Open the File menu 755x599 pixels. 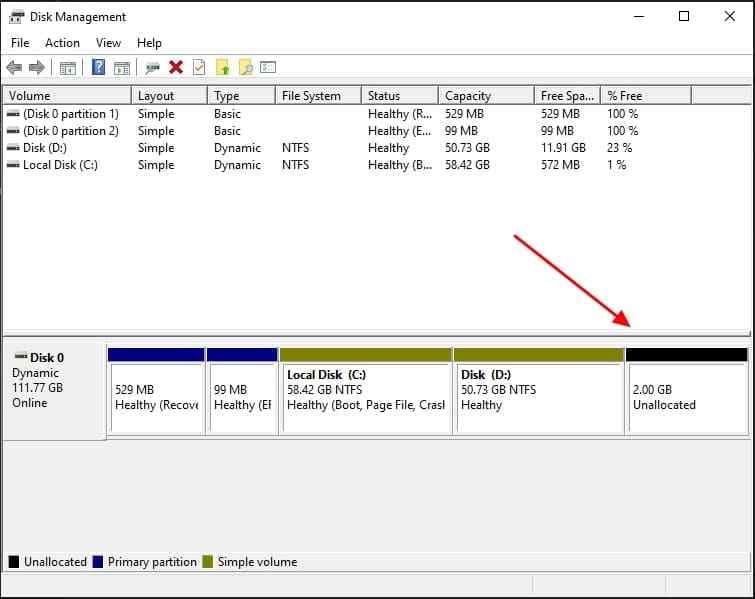click(20, 43)
